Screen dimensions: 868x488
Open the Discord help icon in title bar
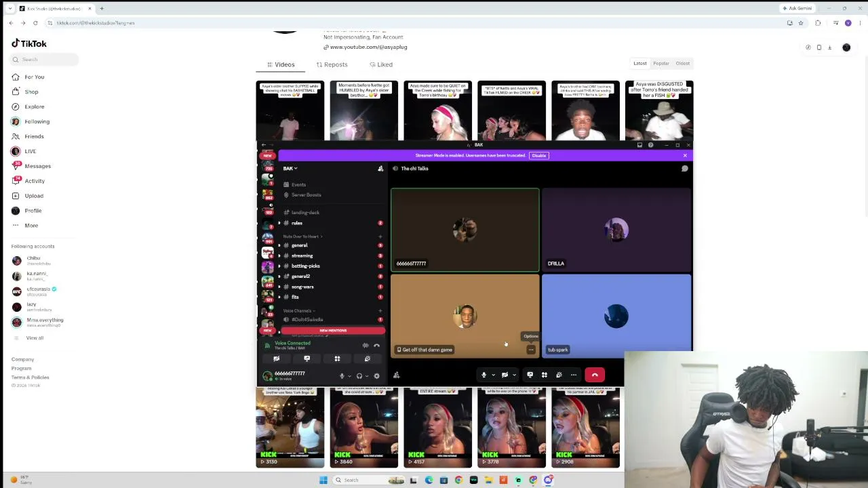pos(651,145)
